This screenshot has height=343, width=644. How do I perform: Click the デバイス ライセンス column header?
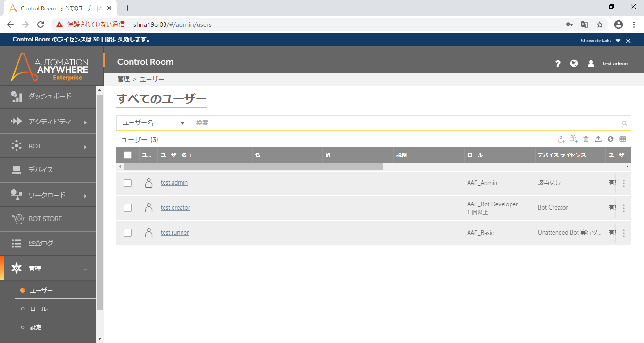(562, 155)
